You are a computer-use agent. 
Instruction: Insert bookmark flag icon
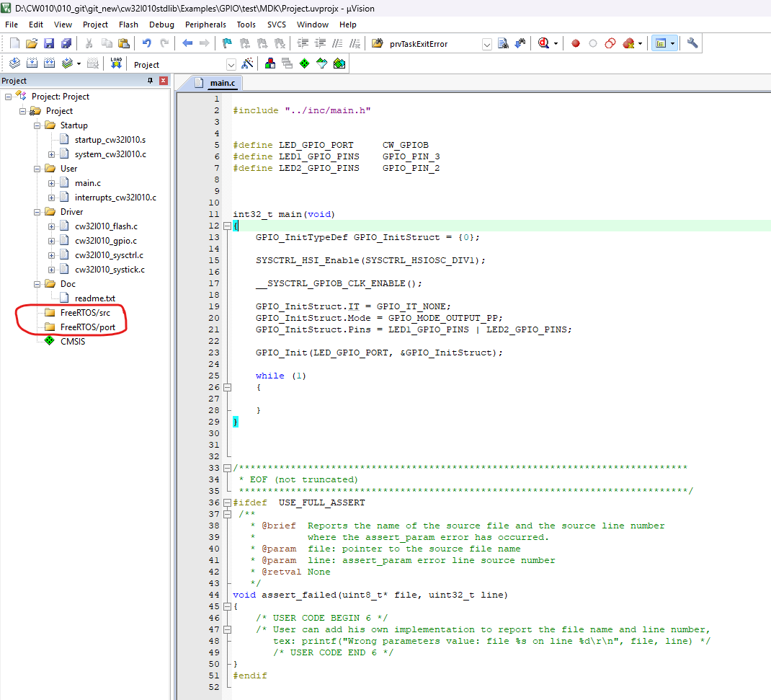227,43
